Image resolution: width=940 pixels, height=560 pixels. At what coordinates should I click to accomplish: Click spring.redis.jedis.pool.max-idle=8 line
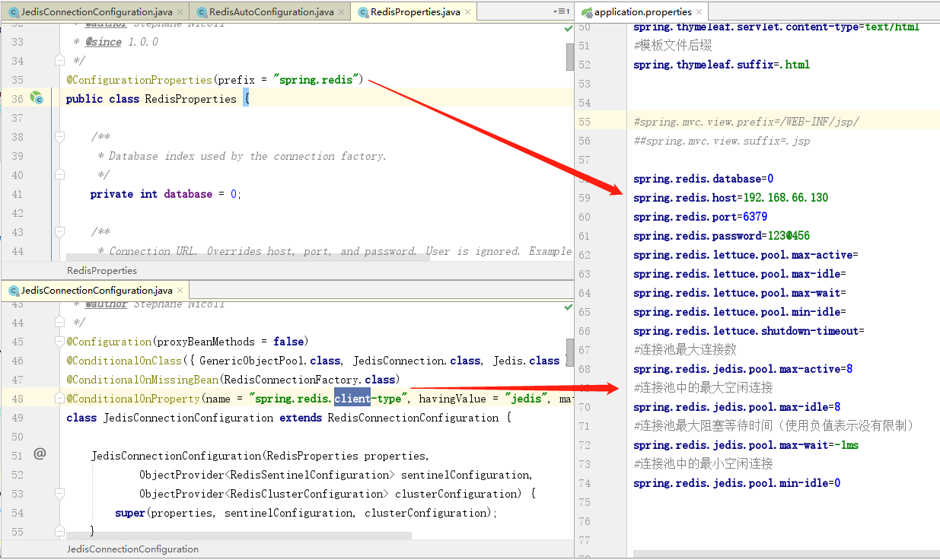737,407
